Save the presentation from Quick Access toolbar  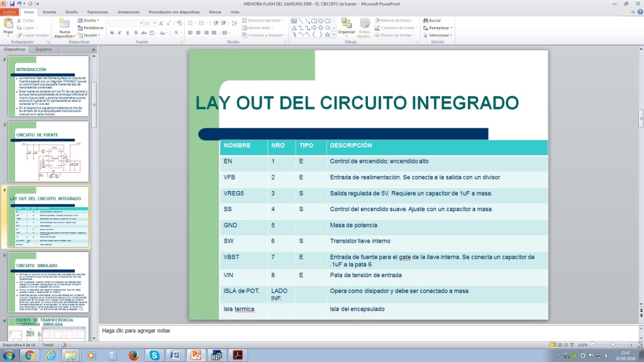tap(11, 4)
